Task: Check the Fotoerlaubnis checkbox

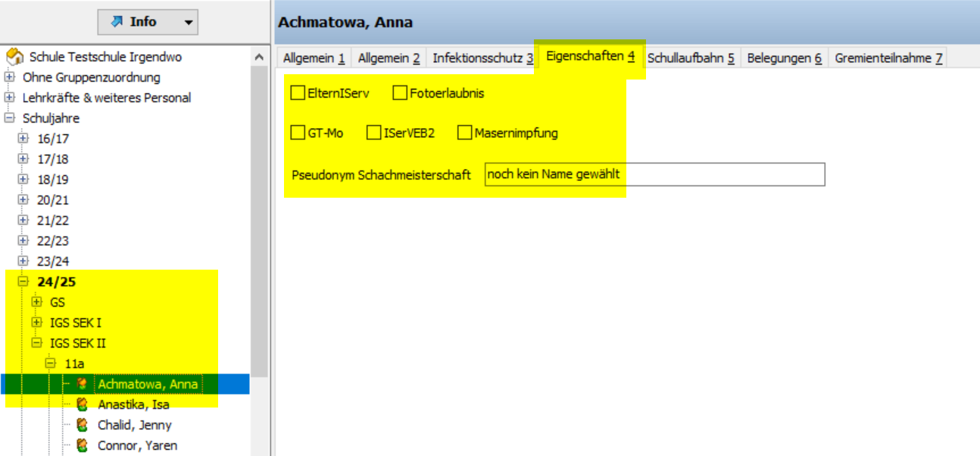Action: [x=400, y=93]
